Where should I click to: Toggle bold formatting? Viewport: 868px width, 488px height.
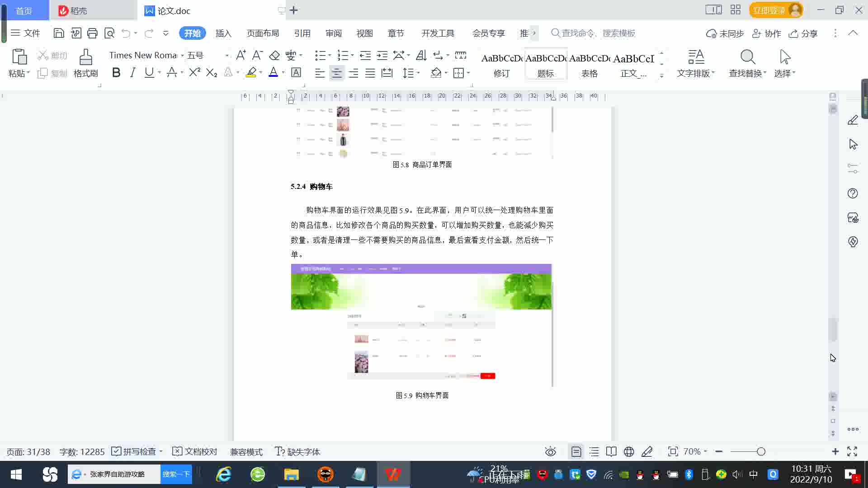tap(116, 72)
